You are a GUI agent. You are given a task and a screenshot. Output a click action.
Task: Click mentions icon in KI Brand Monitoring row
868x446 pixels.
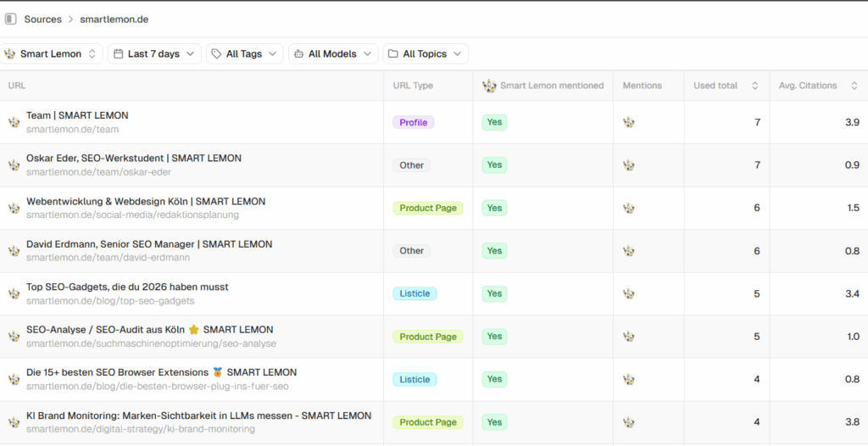[x=628, y=421]
